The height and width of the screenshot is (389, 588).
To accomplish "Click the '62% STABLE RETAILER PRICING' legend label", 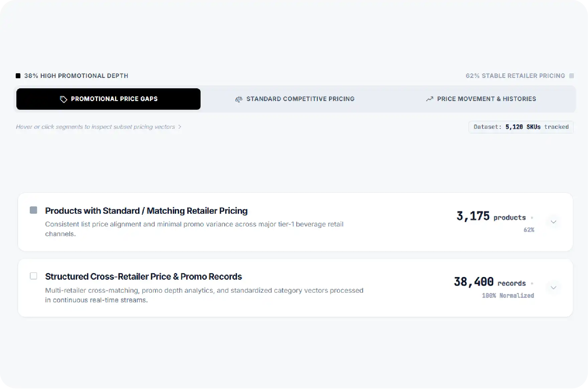I will [x=515, y=76].
